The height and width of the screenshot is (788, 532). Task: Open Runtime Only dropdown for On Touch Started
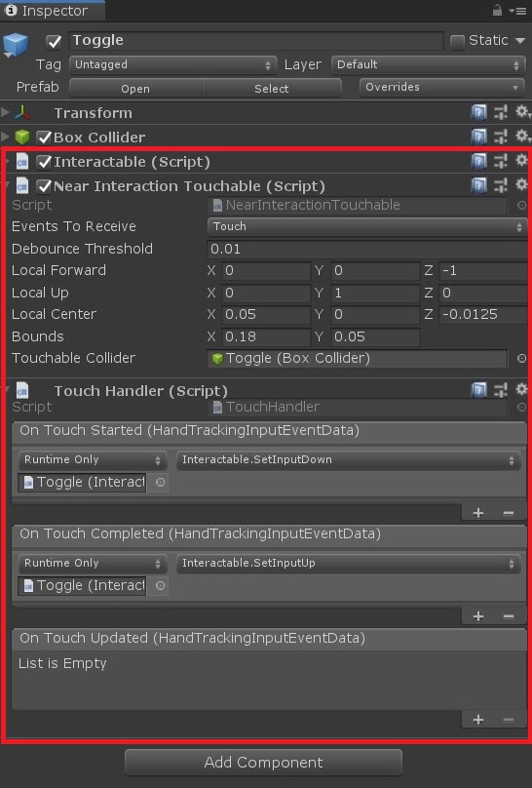point(92,460)
